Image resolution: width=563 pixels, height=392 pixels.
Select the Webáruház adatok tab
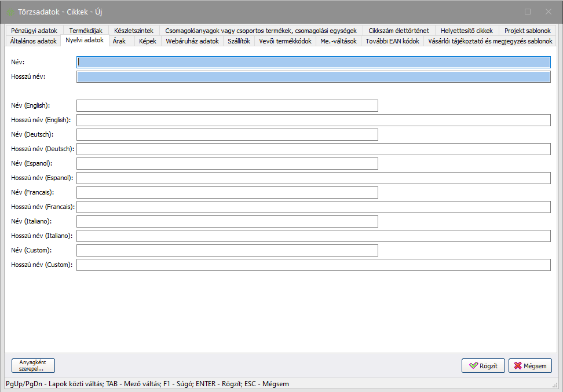192,41
